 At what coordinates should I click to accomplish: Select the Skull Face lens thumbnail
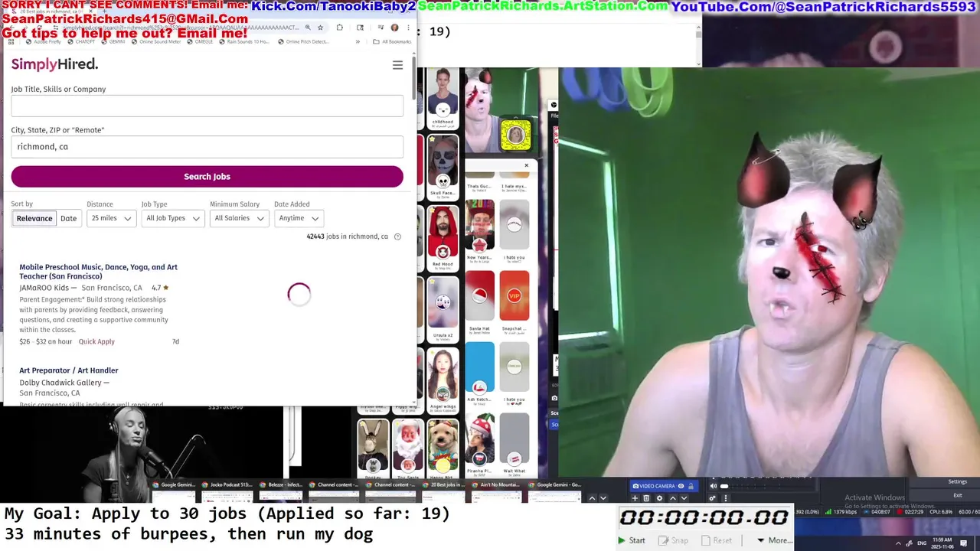443,167
